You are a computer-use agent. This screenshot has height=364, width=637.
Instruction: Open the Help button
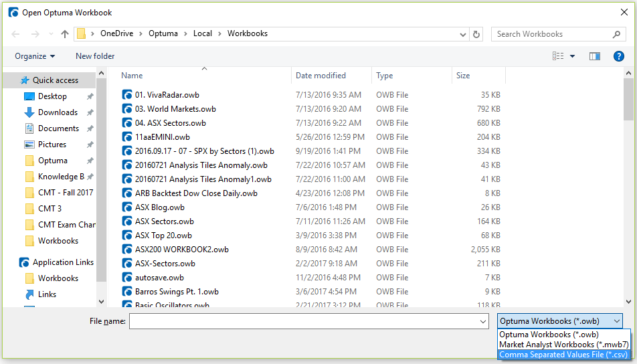[x=619, y=56]
